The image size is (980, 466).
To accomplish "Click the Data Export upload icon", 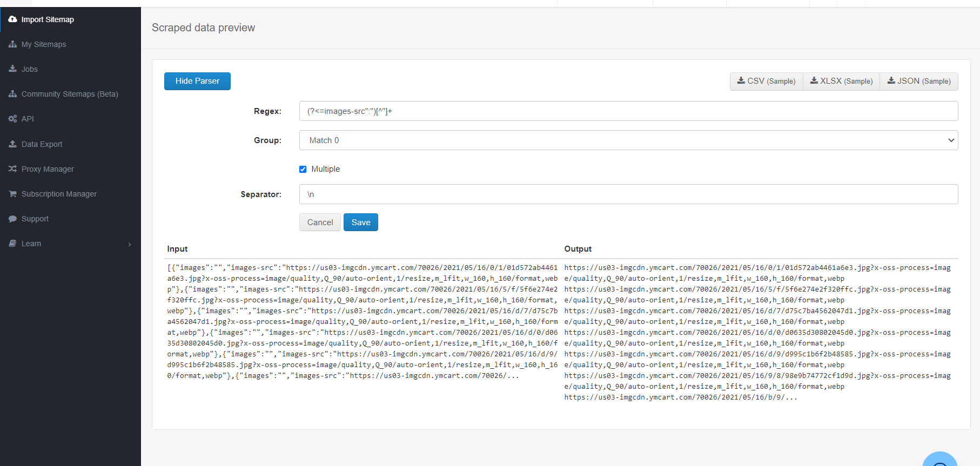I will (x=12, y=144).
